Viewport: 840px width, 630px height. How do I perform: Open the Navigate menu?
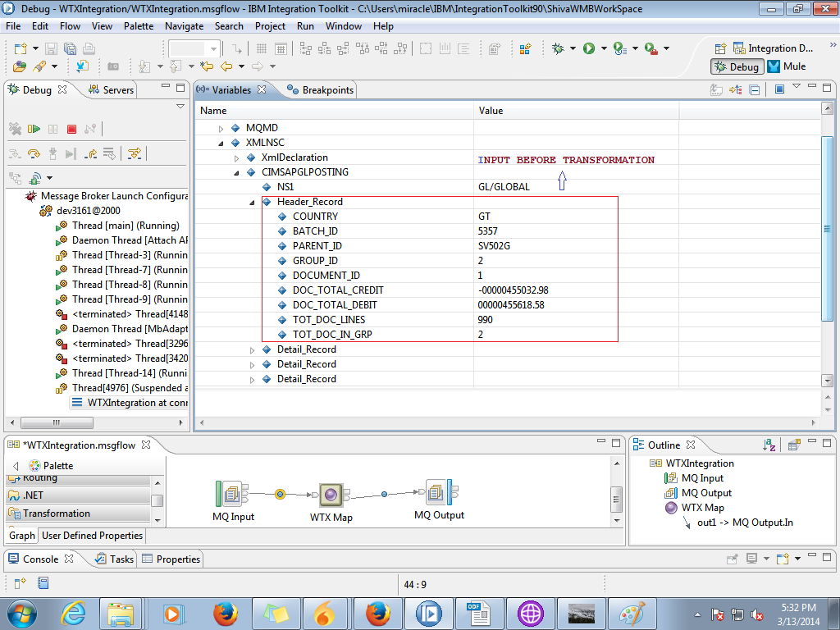tap(184, 26)
